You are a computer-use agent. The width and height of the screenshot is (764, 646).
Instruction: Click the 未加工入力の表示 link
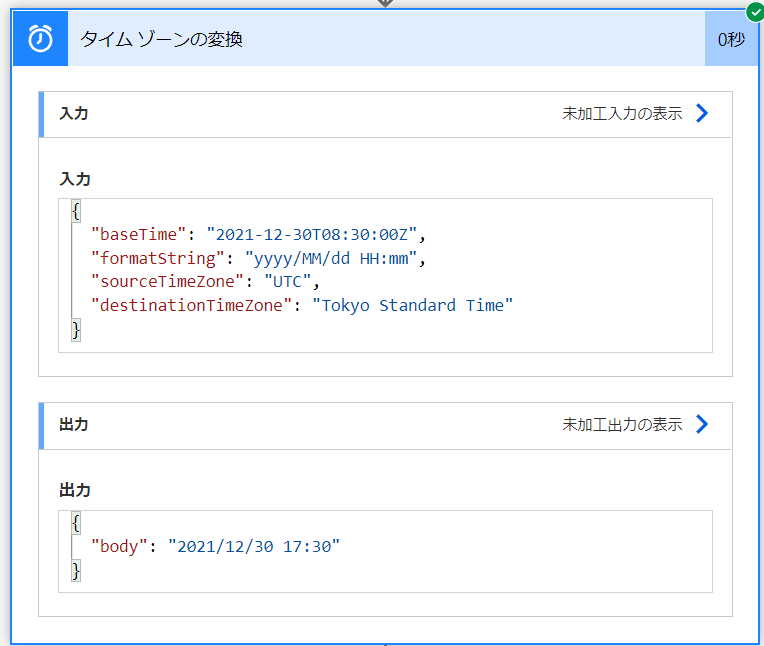[622, 114]
